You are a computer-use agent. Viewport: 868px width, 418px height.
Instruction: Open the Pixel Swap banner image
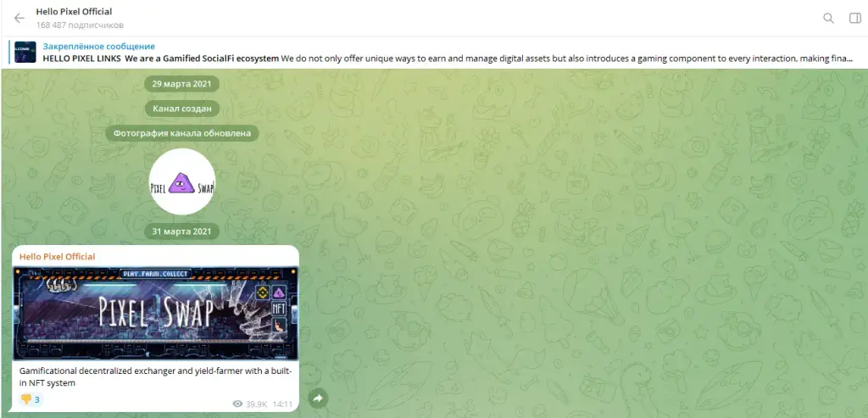tap(156, 314)
